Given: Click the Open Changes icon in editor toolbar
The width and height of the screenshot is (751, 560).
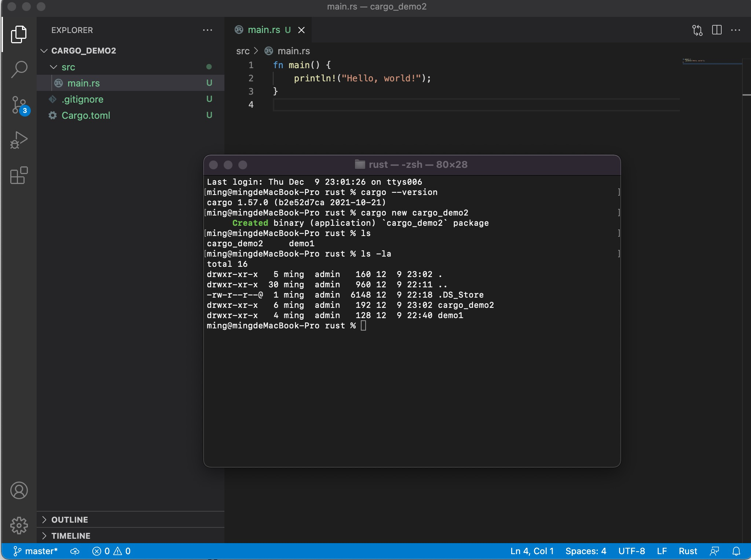Looking at the screenshot, I should point(697,30).
